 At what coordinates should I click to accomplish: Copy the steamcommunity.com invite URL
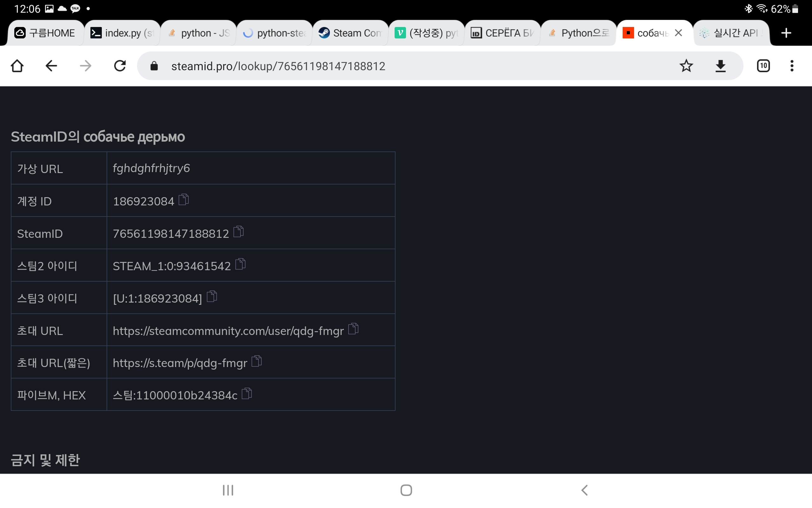[353, 329]
